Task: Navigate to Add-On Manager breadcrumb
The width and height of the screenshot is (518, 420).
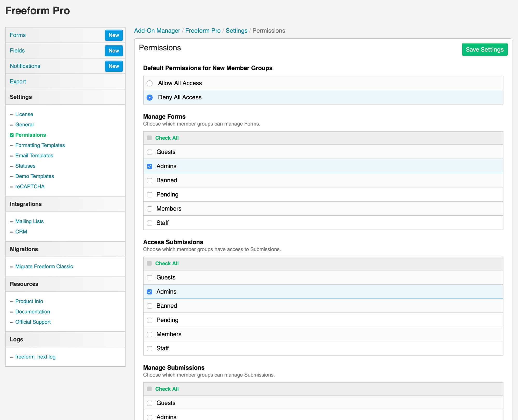Action: (x=157, y=31)
